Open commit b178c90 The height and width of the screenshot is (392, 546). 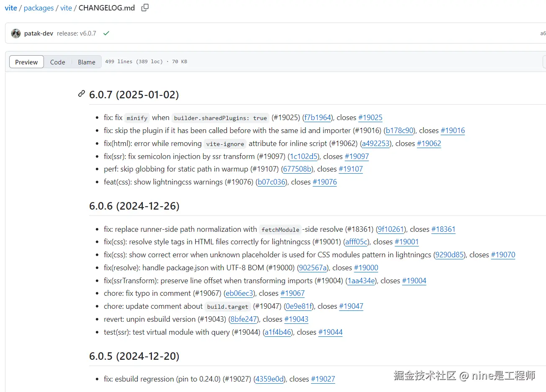pos(400,131)
